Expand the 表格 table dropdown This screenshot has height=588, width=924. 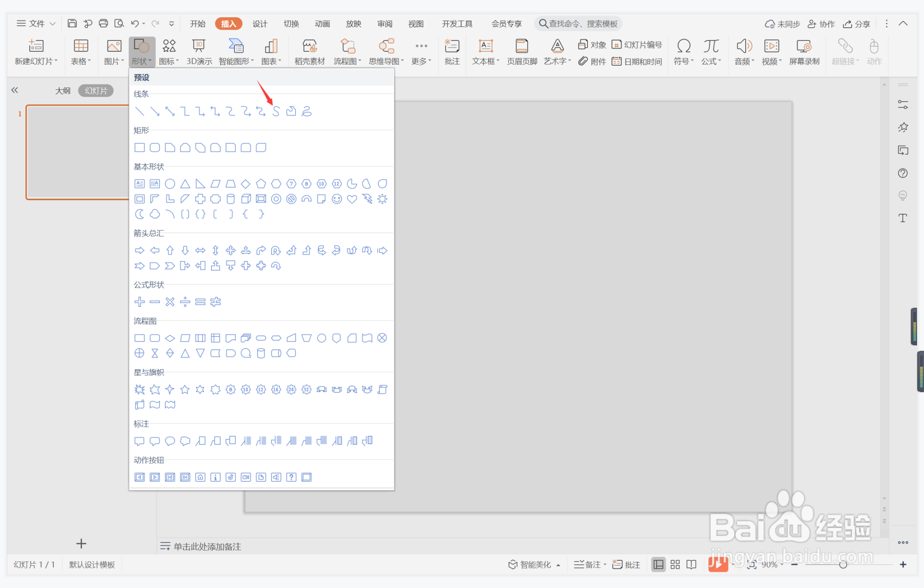81,61
